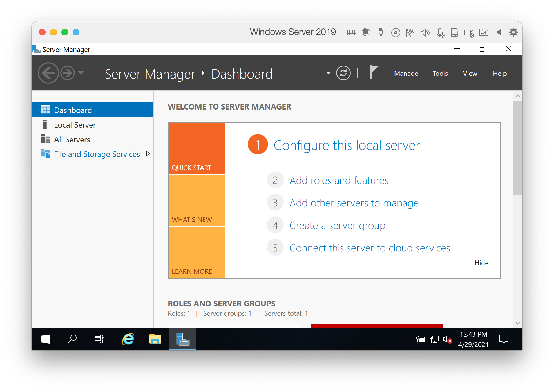Open VM settings gear icon
554x392 pixels.
[513, 32]
